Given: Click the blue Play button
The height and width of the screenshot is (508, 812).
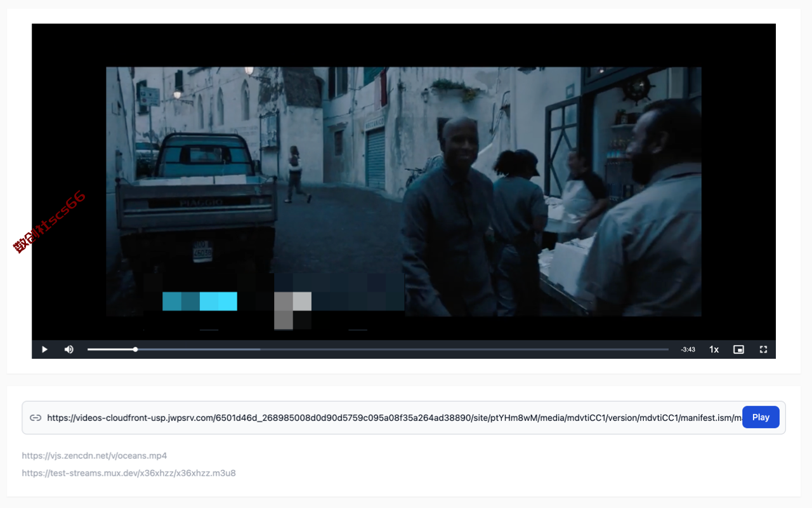Looking at the screenshot, I should coord(761,417).
